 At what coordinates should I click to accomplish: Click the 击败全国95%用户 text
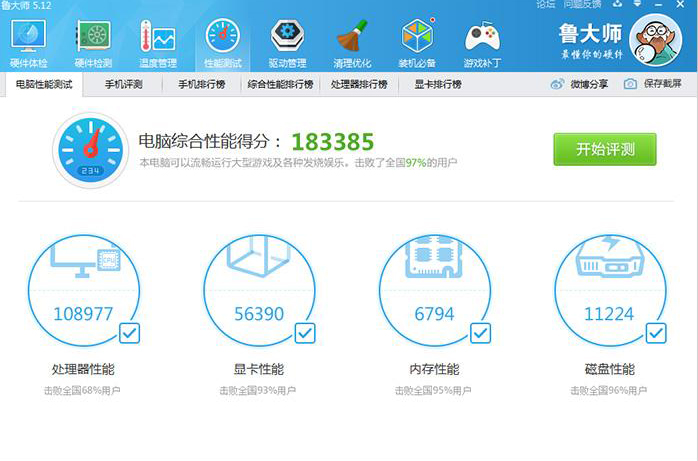[x=433, y=391]
